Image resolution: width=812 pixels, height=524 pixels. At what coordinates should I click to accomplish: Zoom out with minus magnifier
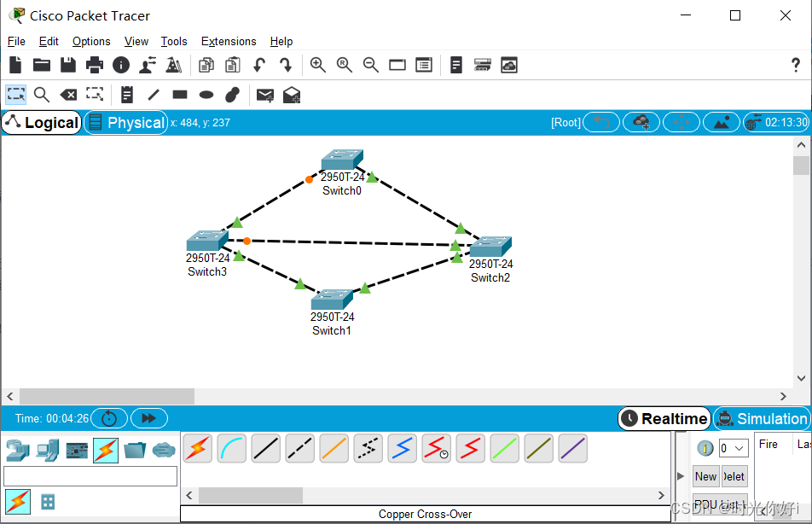371,66
